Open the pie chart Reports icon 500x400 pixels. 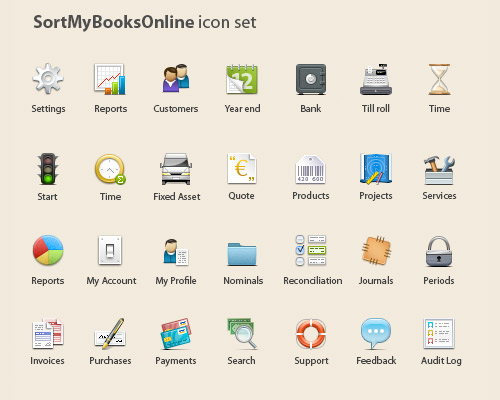coord(48,250)
